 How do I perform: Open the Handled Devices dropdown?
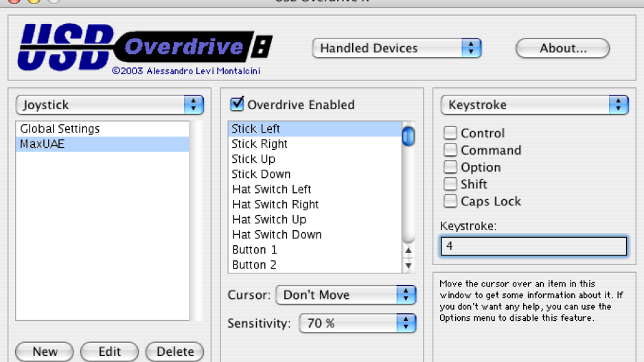point(396,49)
